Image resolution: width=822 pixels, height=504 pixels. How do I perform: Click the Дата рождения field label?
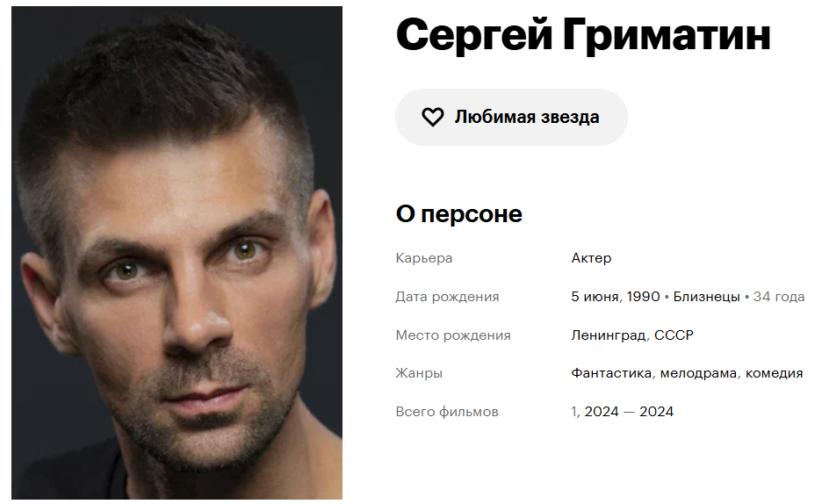click(447, 297)
